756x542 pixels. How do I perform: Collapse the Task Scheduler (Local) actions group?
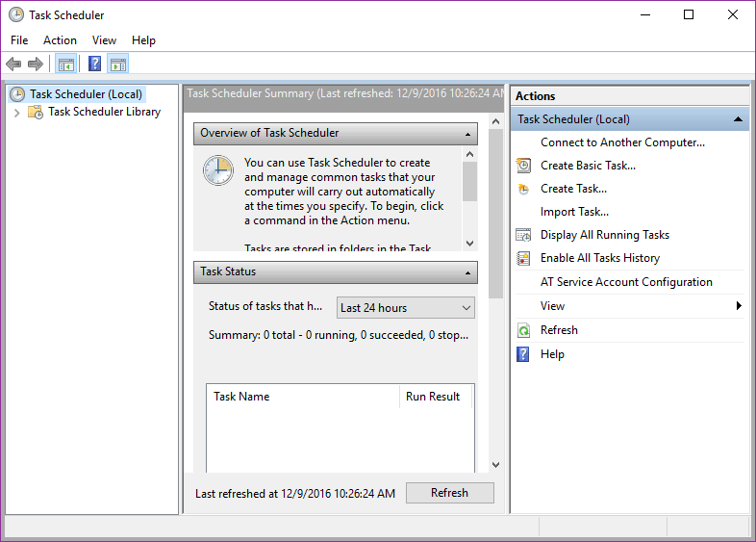pyautogui.click(x=738, y=119)
